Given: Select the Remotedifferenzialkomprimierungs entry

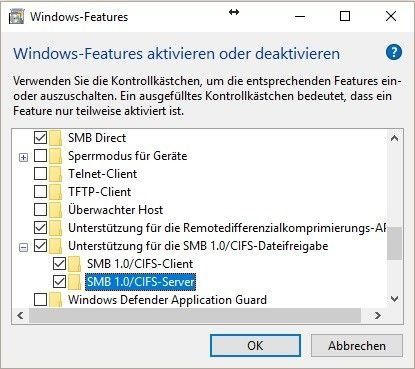Looking at the screenshot, I should 227,228.
